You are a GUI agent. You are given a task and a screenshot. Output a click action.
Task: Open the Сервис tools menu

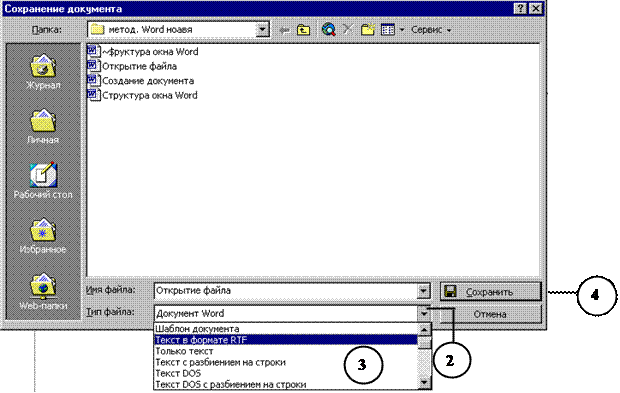click(431, 30)
